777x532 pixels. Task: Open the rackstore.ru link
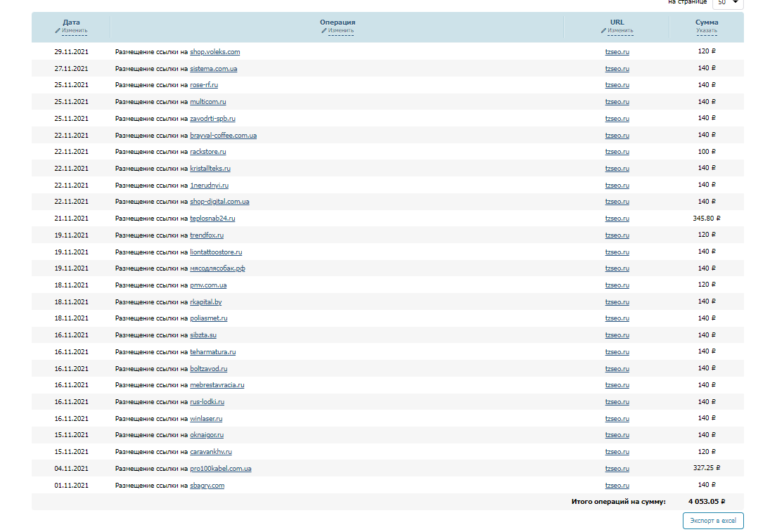pos(208,152)
